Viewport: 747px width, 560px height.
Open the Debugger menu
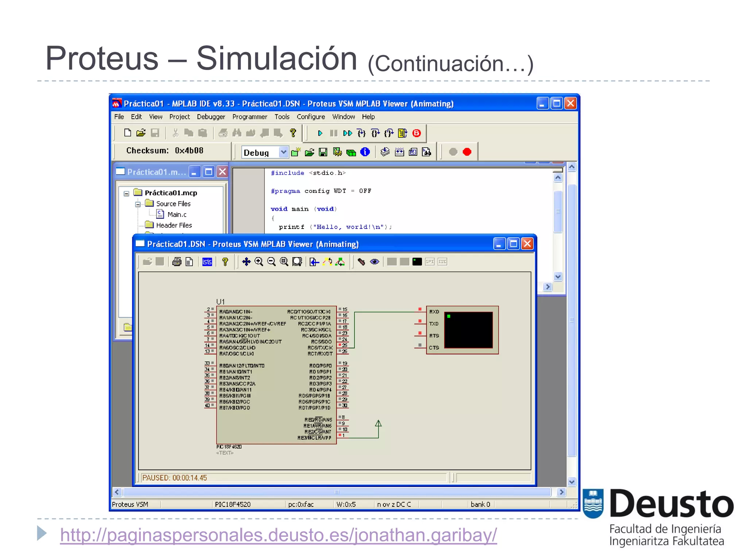pos(211,117)
